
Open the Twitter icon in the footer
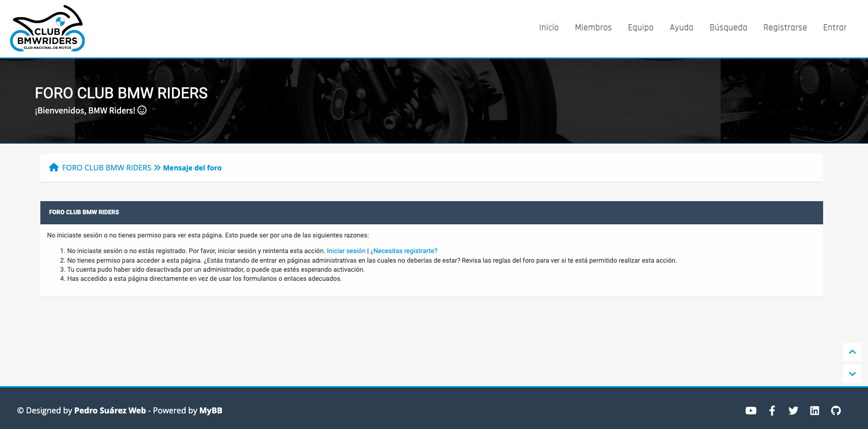tap(793, 411)
